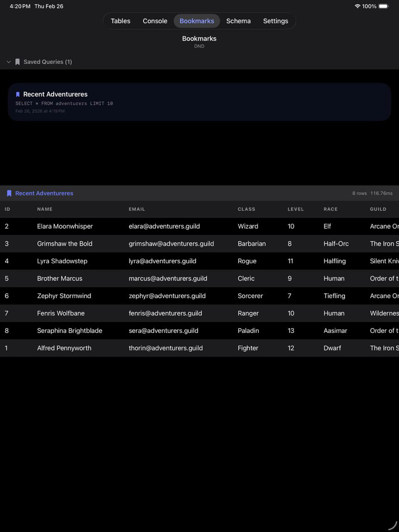
Task: Select the Grimshaw the Bold name cell
Action: click(65, 244)
